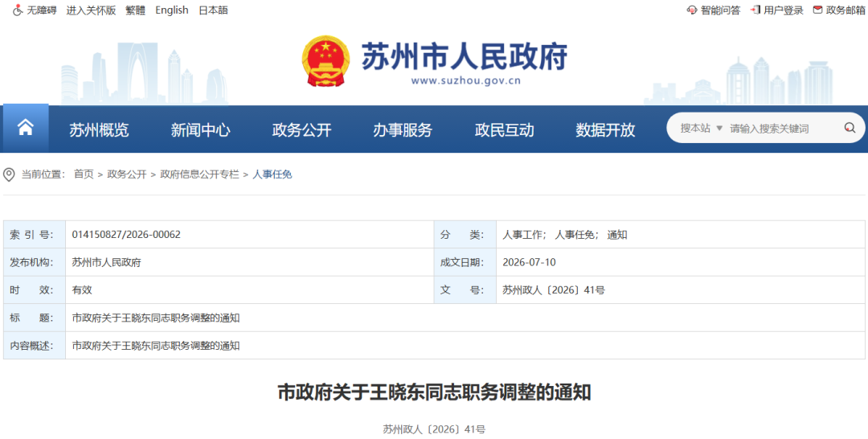Open the 政务公开 navigation menu
Image resolution: width=868 pixels, height=439 pixels.
(301, 129)
